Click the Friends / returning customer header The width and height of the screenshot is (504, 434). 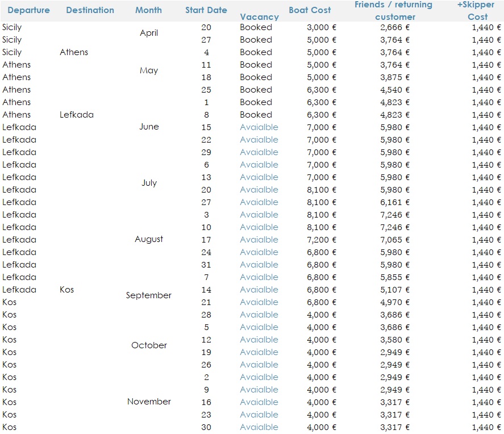click(395, 11)
